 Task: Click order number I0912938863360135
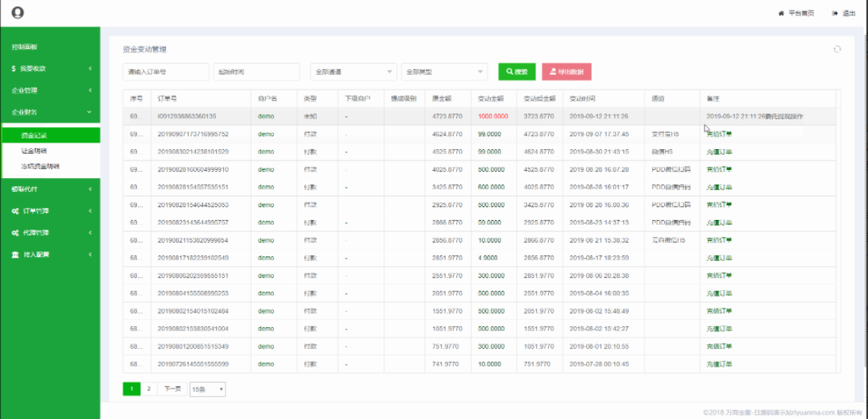coord(186,116)
